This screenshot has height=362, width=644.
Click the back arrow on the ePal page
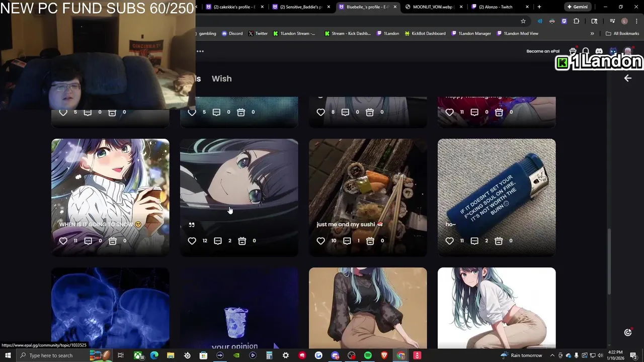pyautogui.click(x=627, y=78)
